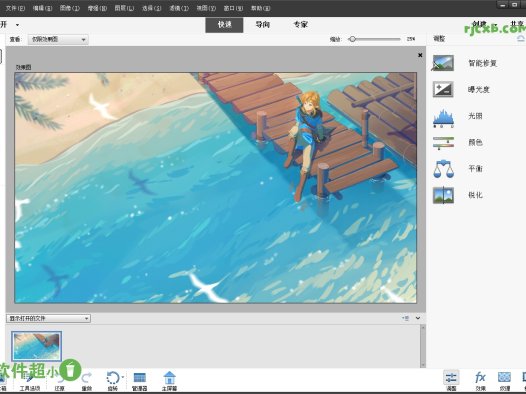
Task: Expand the 锐化 adjustment label
Action: point(475,195)
